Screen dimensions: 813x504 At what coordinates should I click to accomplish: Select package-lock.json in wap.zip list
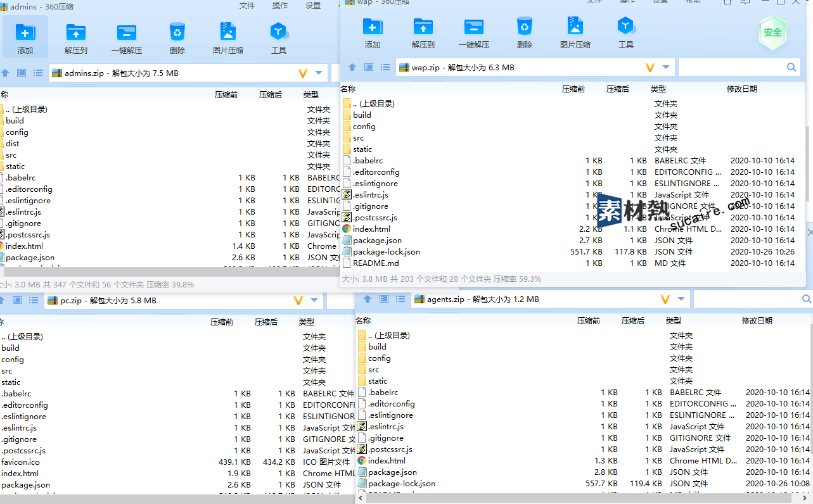pyautogui.click(x=387, y=252)
